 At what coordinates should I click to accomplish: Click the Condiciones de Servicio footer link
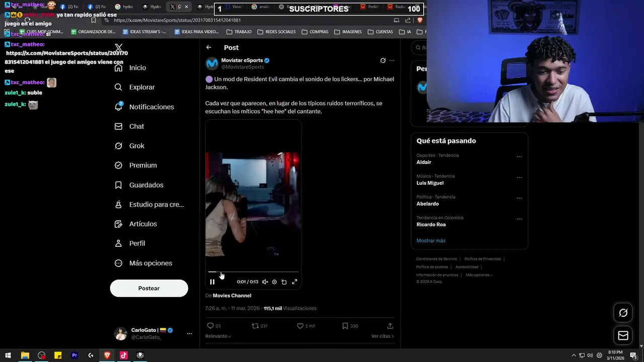[436, 259]
